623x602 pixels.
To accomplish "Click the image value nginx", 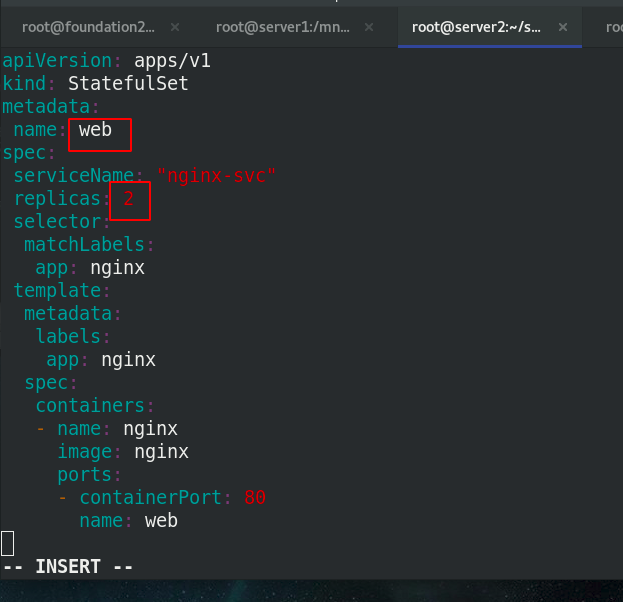I will [x=161, y=452].
